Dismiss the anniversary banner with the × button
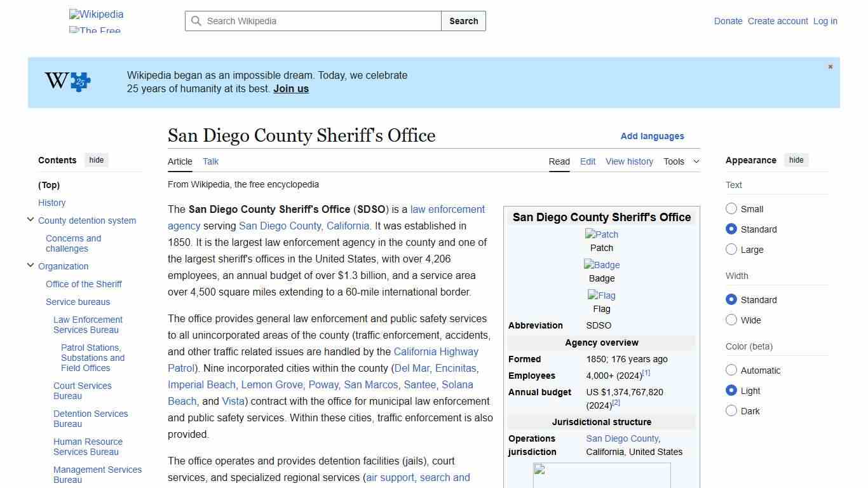 (x=830, y=66)
